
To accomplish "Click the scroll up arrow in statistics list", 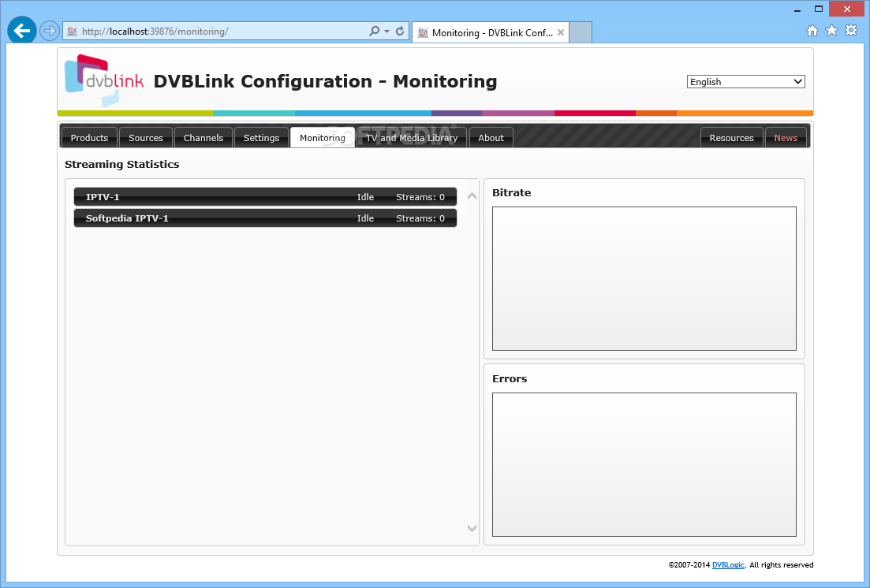I will tap(472, 195).
